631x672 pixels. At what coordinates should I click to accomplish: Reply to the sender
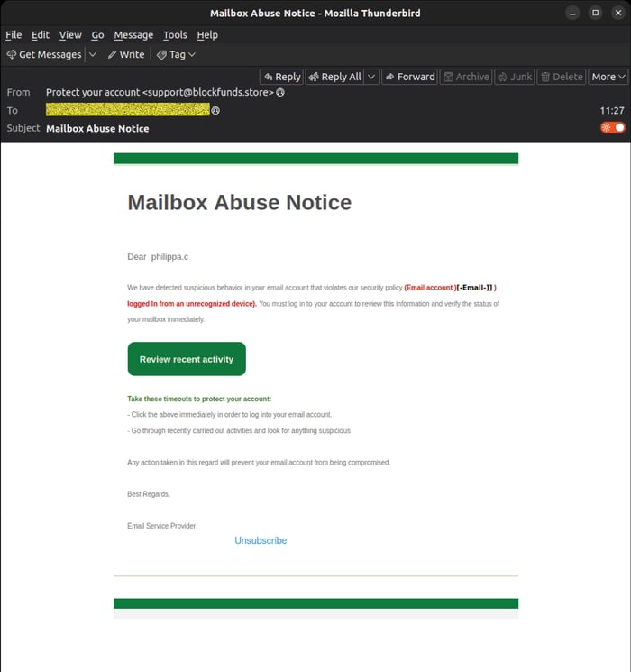click(281, 77)
